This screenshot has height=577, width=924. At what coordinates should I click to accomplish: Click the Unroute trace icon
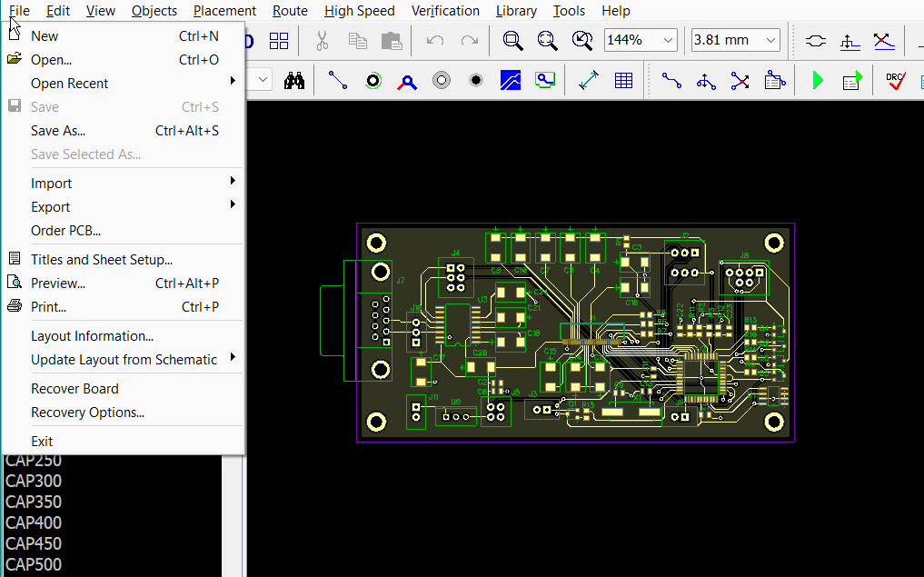coord(740,80)
